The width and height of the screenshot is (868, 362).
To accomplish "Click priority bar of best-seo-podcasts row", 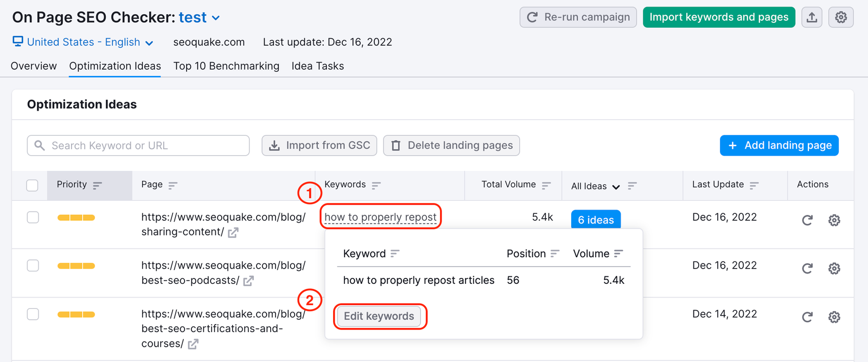I will click(76, 266).
